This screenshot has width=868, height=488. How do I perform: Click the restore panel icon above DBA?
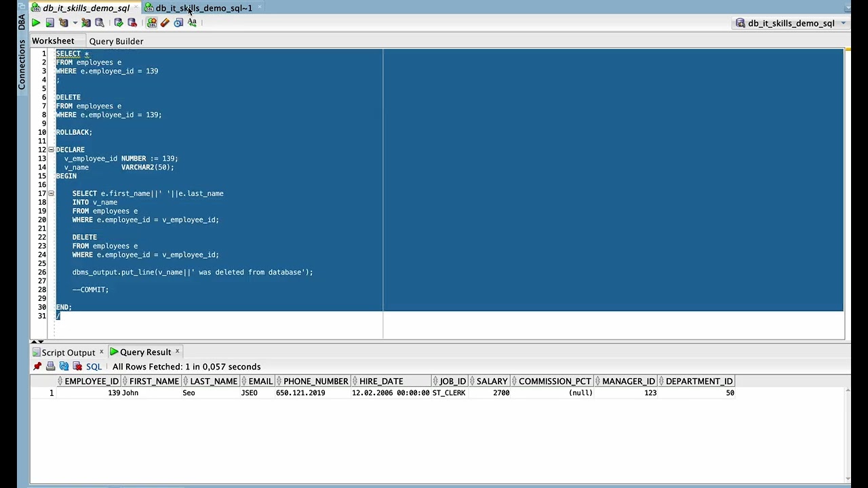[22, 7]
